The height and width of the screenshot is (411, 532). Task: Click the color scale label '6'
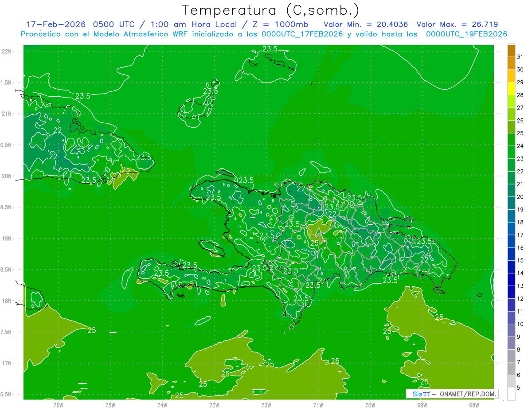[519, 375]
